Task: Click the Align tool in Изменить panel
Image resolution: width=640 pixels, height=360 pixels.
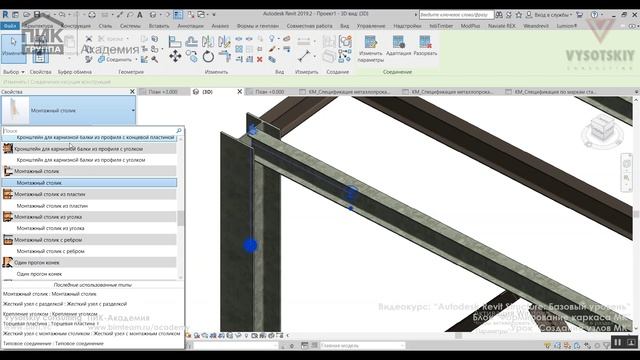Action: (x=175, y=41)
